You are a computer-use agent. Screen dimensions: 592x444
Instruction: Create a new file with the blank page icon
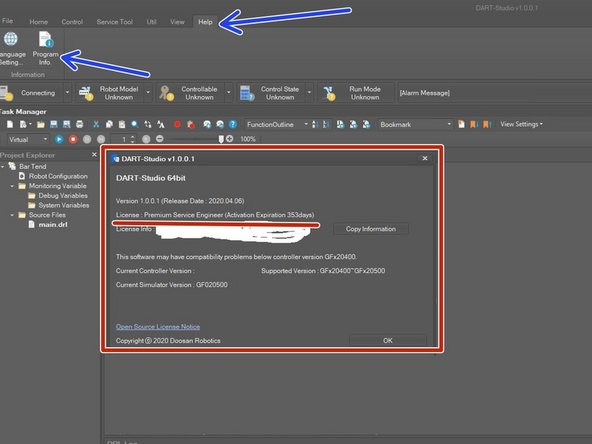tap(10, 124)
